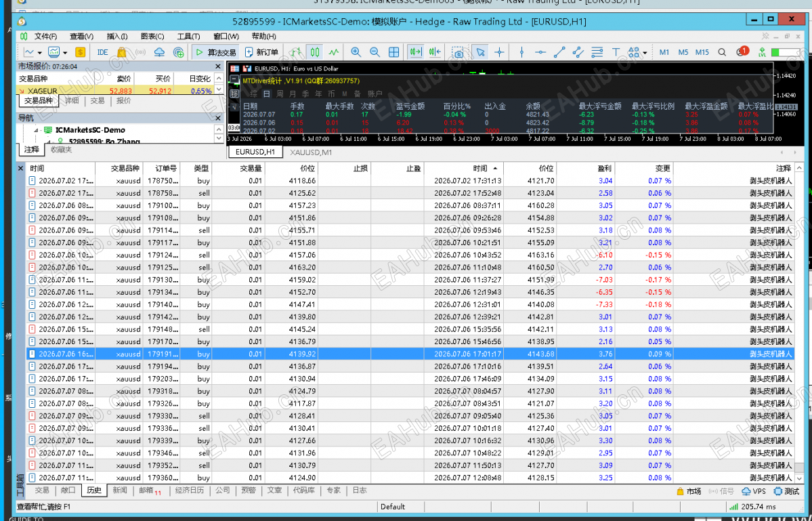812x521 pixels.
Task: Select the trendline drawing tool
Action: [559, 52]
